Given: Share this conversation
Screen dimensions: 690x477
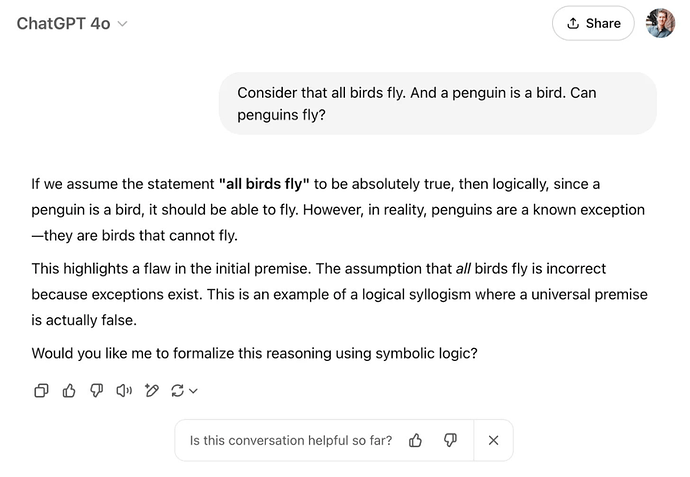Looking at the screenshot, I should [593, 24].
